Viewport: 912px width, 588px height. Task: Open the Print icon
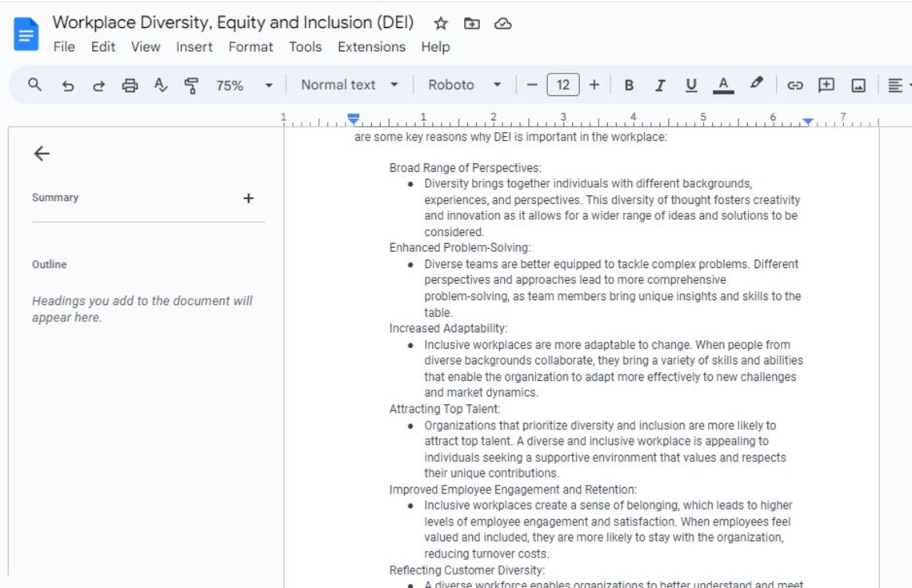130,85
